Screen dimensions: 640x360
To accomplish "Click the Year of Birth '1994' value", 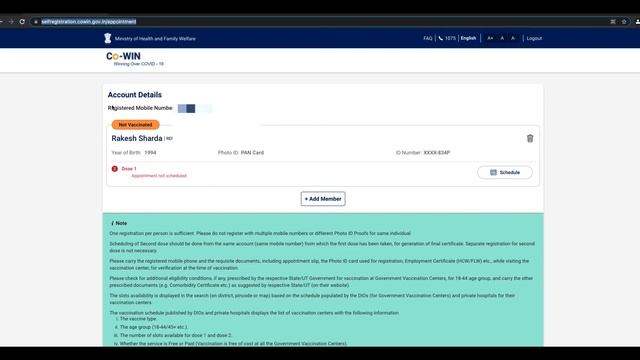I will (x=150, y=153).
